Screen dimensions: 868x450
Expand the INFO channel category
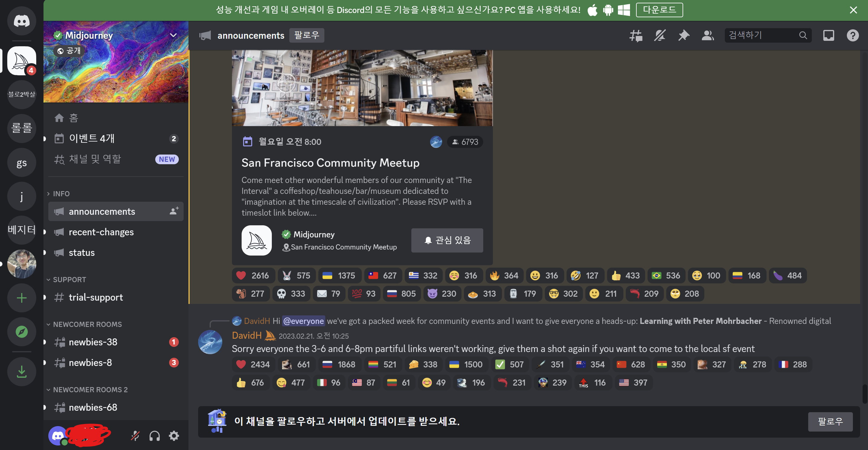click(61, 194)
